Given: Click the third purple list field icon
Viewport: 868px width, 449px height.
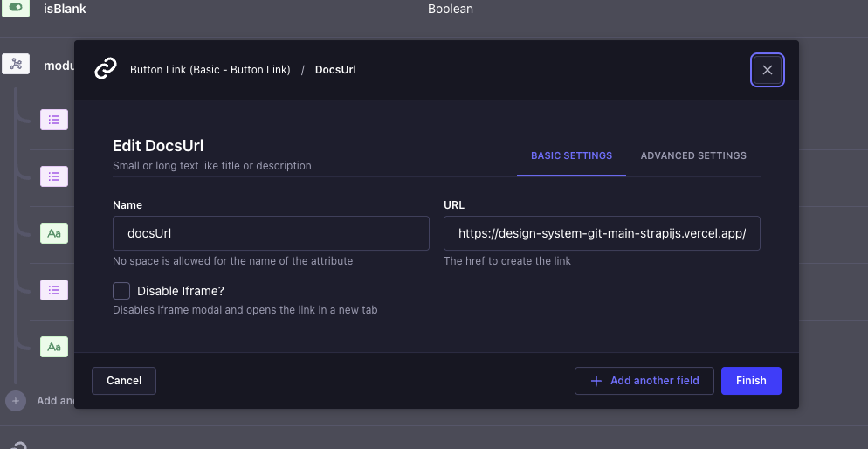Looking at the screenshot, I should coord(54,290).
